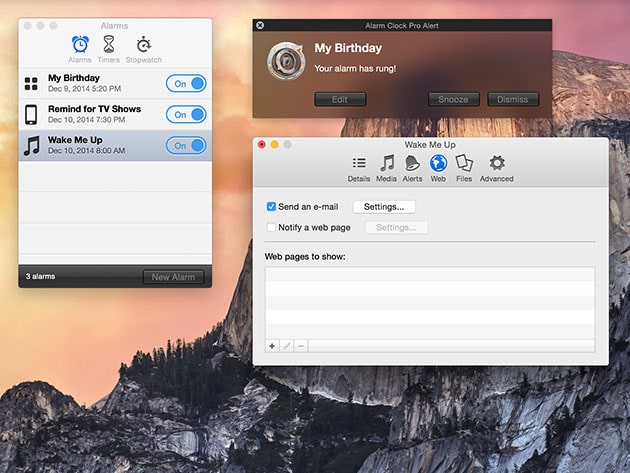
Task: Minimize the Wake Me Up window with yellow button
Action: click(274, 144)
